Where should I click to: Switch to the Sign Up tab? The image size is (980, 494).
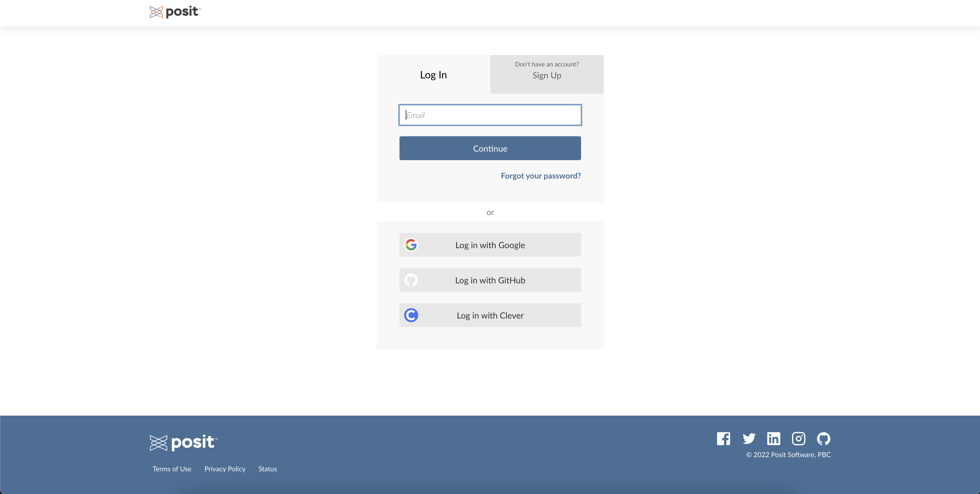[546, 75]
